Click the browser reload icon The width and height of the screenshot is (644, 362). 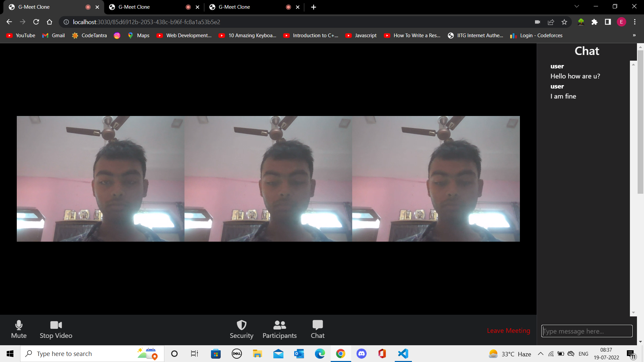coord(36,22)
